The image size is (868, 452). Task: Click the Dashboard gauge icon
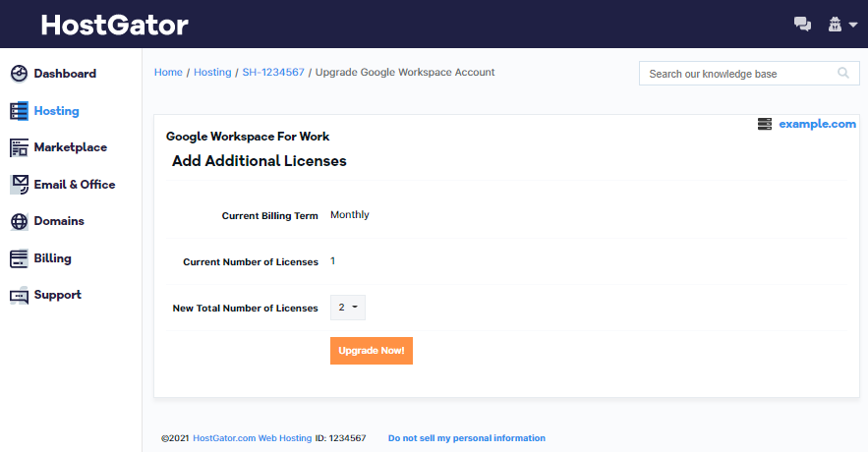point(19,74)
